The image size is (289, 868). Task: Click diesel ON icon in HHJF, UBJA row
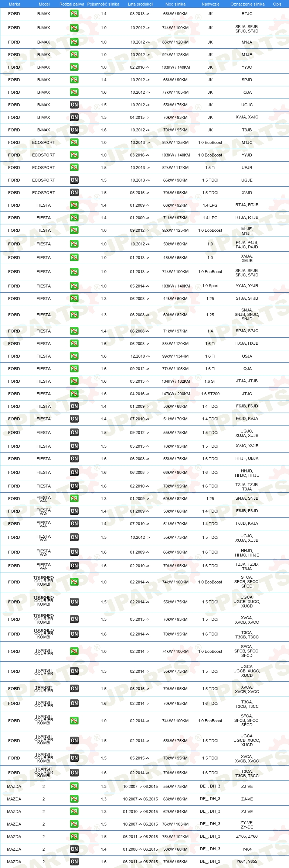pos(74,459)
